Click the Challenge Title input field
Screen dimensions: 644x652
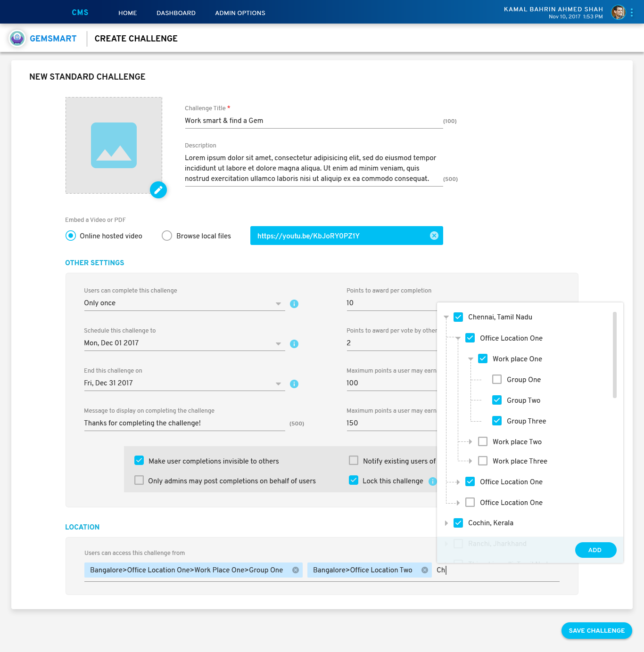click(313, 121)
